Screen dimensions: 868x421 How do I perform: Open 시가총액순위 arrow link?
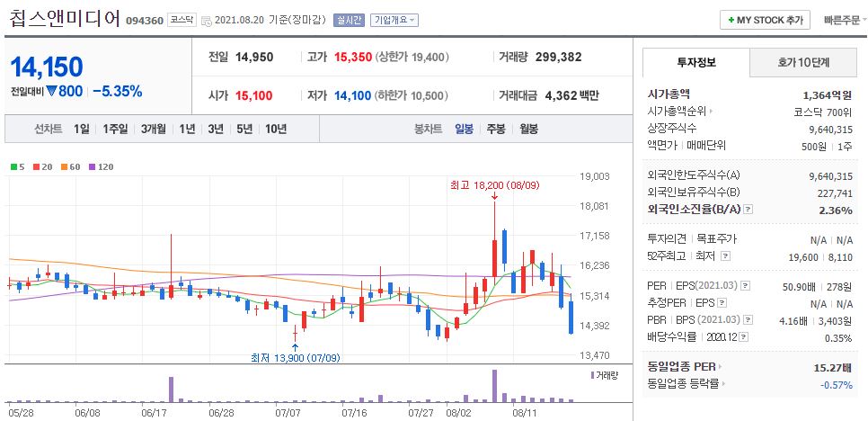click(712, 112)
